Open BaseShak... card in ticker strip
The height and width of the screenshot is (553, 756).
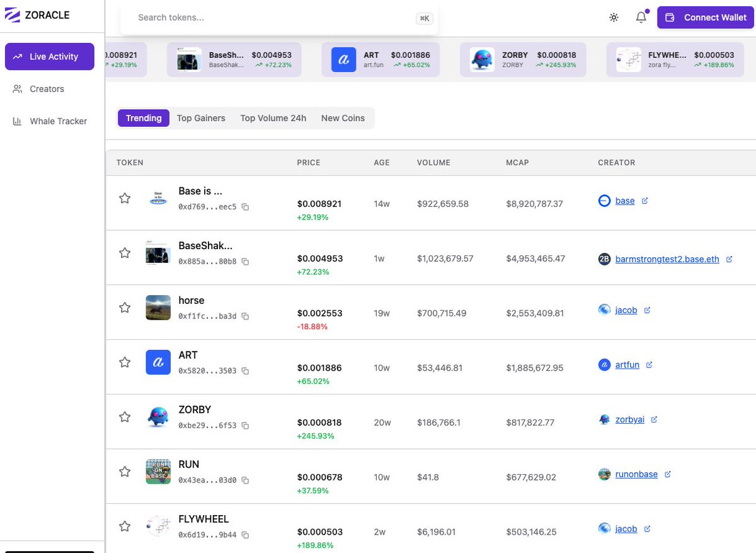(x=233, y=60)
